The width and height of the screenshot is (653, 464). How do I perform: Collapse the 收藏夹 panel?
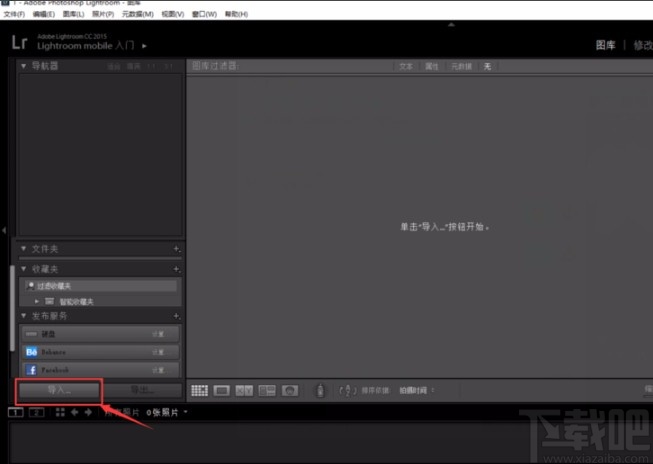tap(24, 269)
